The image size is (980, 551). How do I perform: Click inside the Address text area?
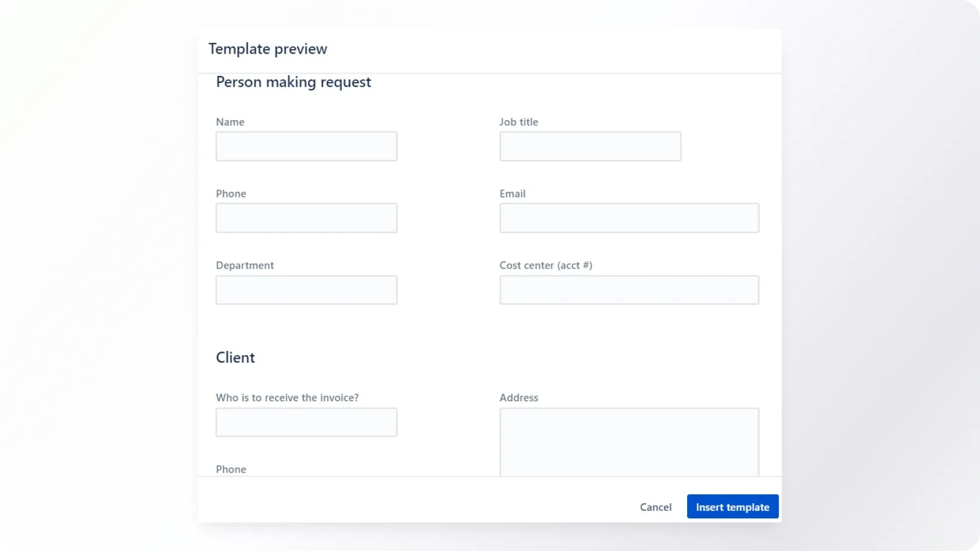pos(629,441)
